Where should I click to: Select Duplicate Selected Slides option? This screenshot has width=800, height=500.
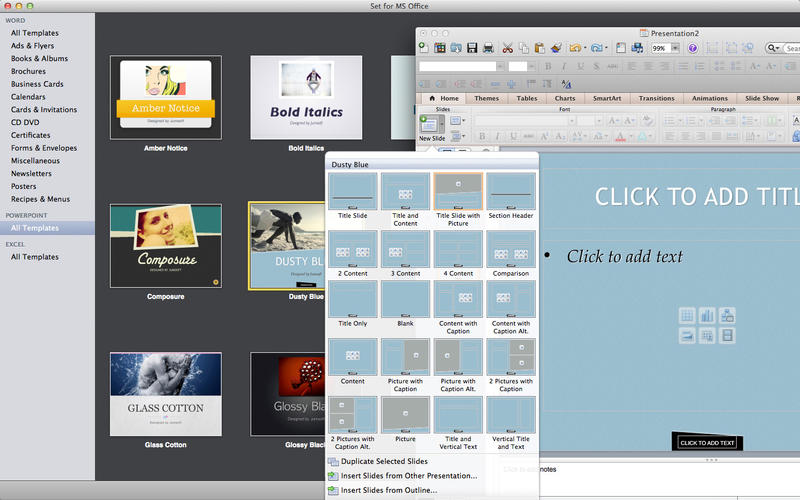click(x=384, y=461)
